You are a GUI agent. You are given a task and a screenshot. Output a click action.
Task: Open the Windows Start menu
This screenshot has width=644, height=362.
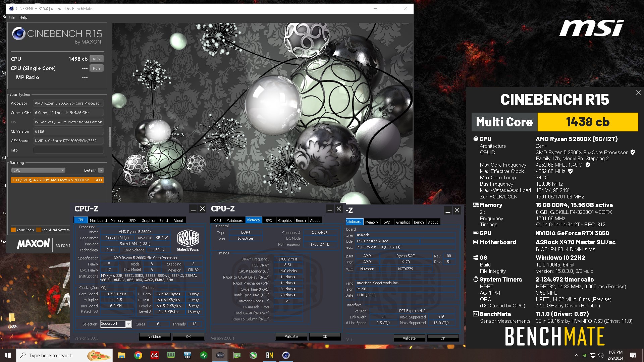[8, 355]
